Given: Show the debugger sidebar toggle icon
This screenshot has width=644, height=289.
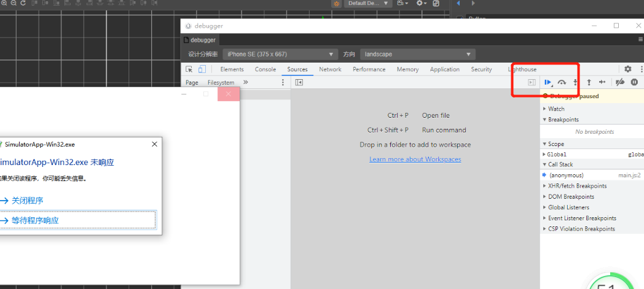Looking at the screenshot, I should pyautogui.click(x=532, y=82).
